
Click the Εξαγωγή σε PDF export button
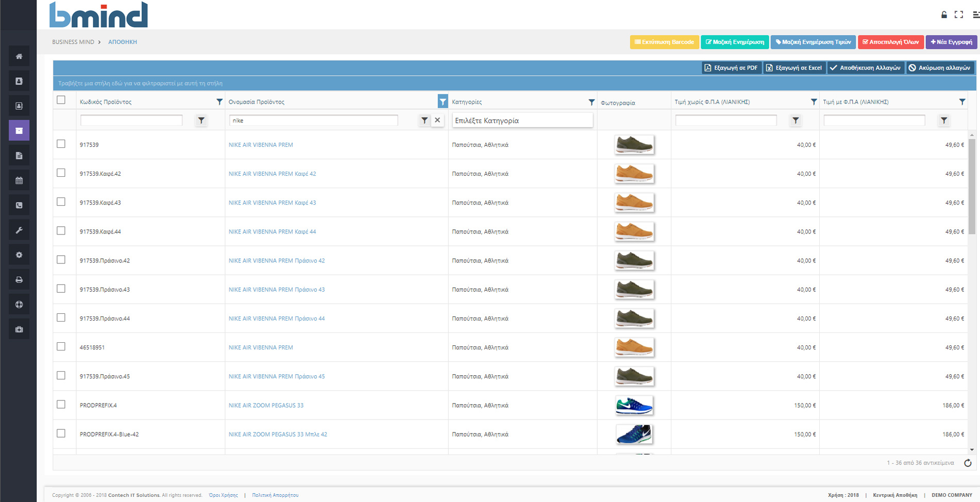(731, 68)
